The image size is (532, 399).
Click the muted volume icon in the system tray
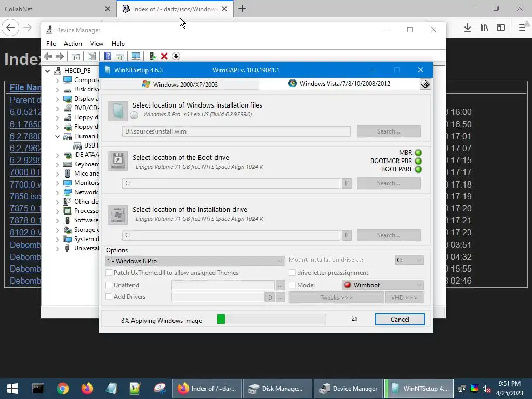click(x=486, y=389)
